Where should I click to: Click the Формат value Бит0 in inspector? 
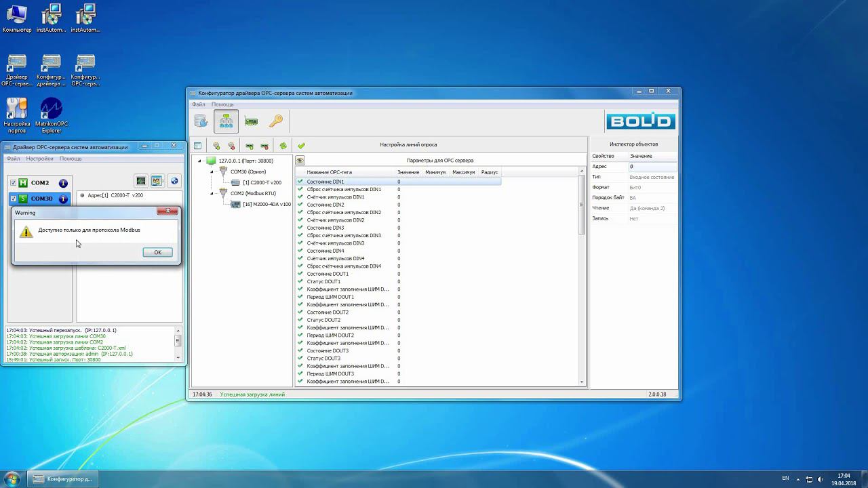click(635, 188)
